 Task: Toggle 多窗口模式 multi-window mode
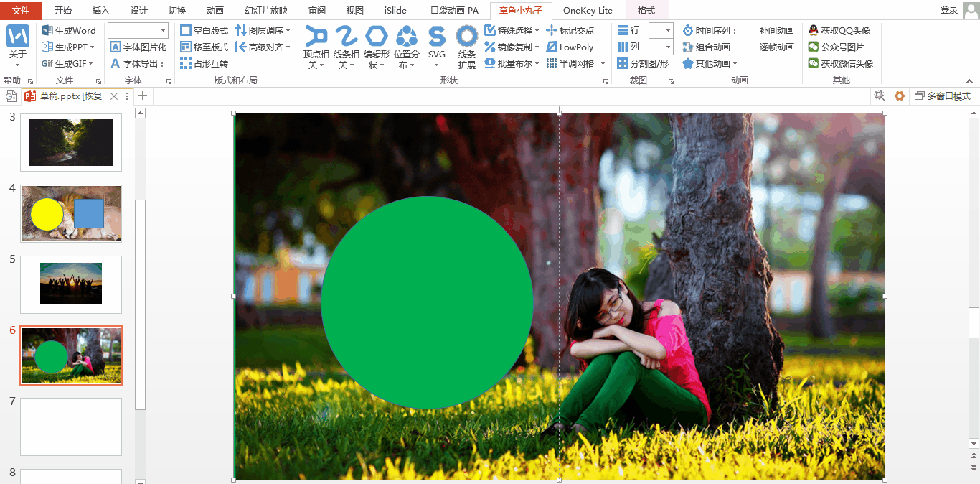click(x=942, y=96)
